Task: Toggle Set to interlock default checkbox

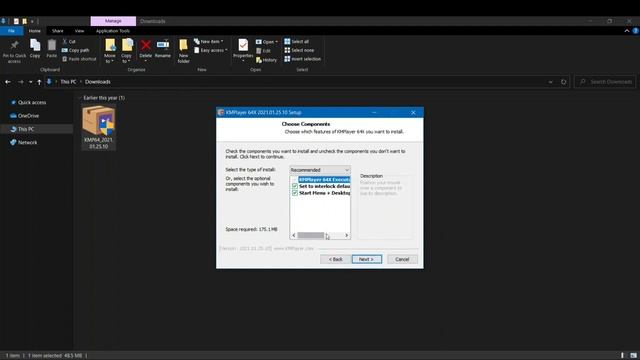Action: pos(295,186)
